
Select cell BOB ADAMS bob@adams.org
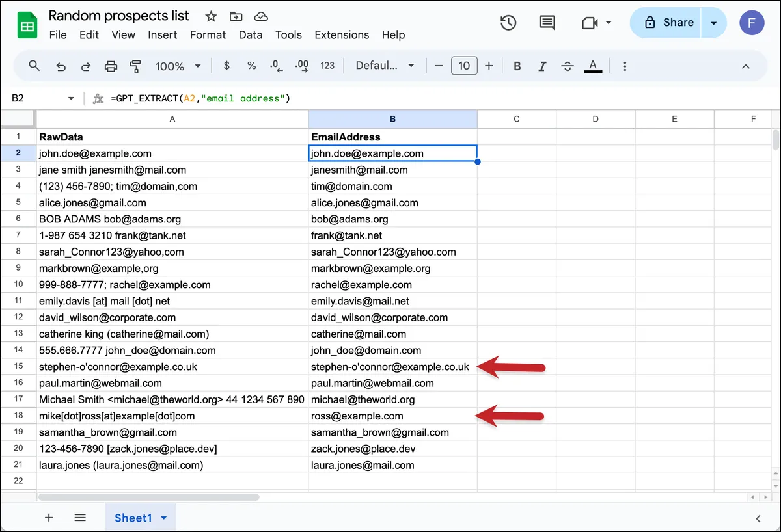coord(172,219)
